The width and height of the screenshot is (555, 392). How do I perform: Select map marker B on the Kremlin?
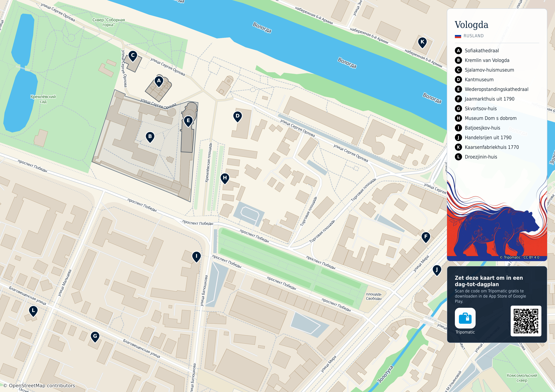point(150,137)
